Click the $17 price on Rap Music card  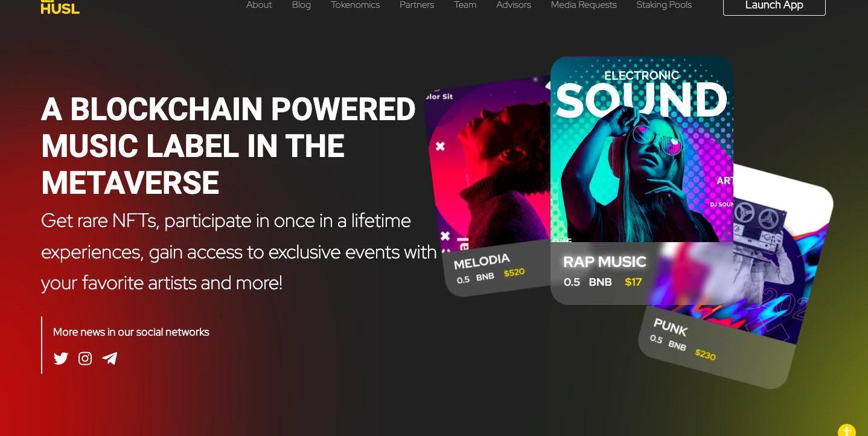pos(633,282)
